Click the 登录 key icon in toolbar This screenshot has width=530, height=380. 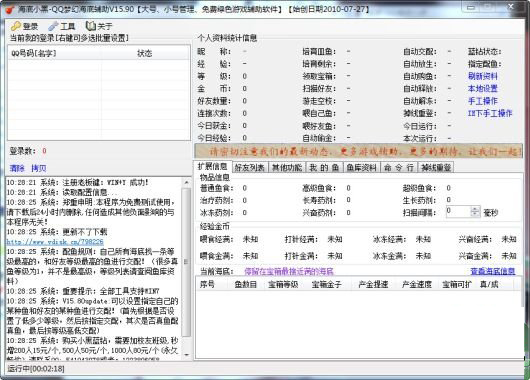click(x=16, y=26)
